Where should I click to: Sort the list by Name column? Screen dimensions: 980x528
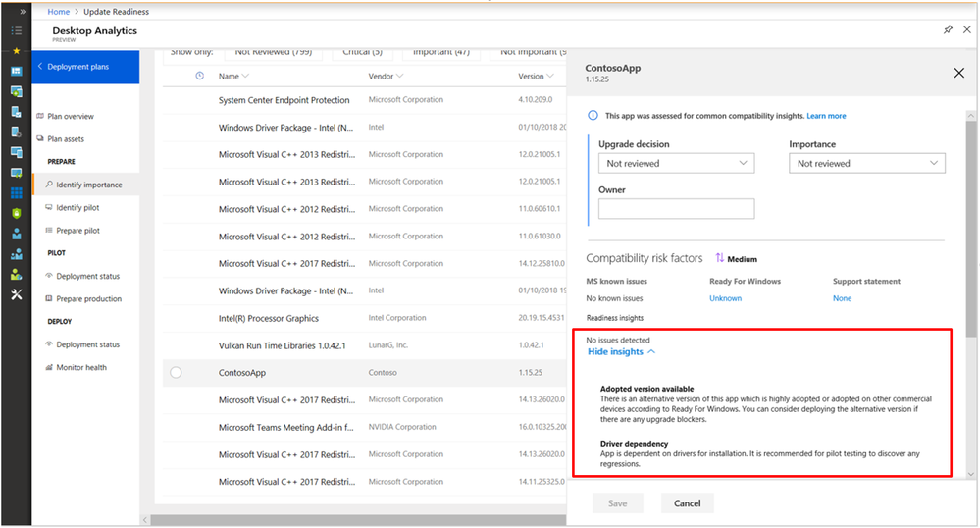click(233, 76)
